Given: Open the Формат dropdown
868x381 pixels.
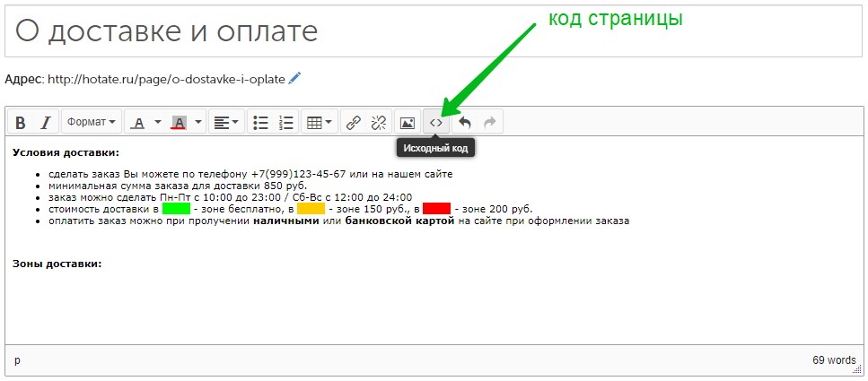Looking at the screenshot, I should pos(92,122).
